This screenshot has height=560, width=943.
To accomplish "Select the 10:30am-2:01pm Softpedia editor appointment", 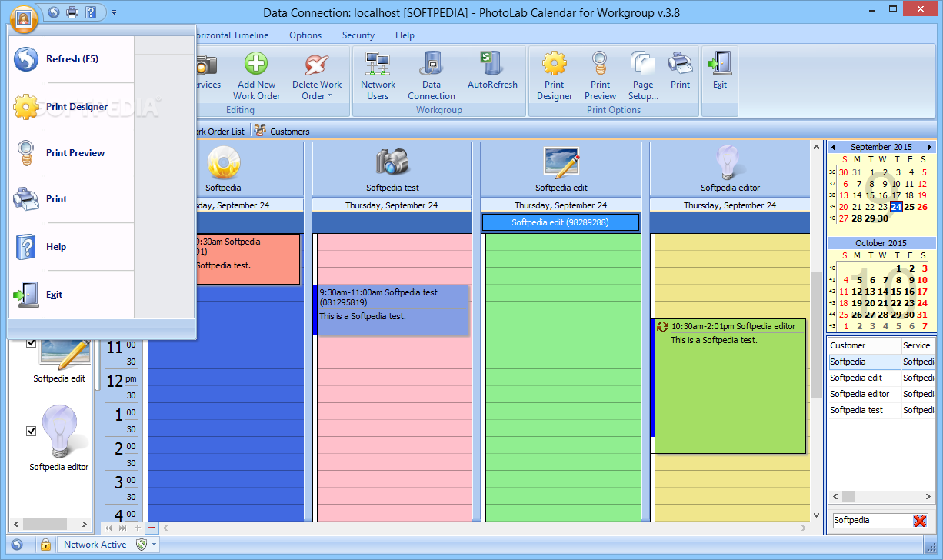I will pyautogui.click(x=728, y=386).
